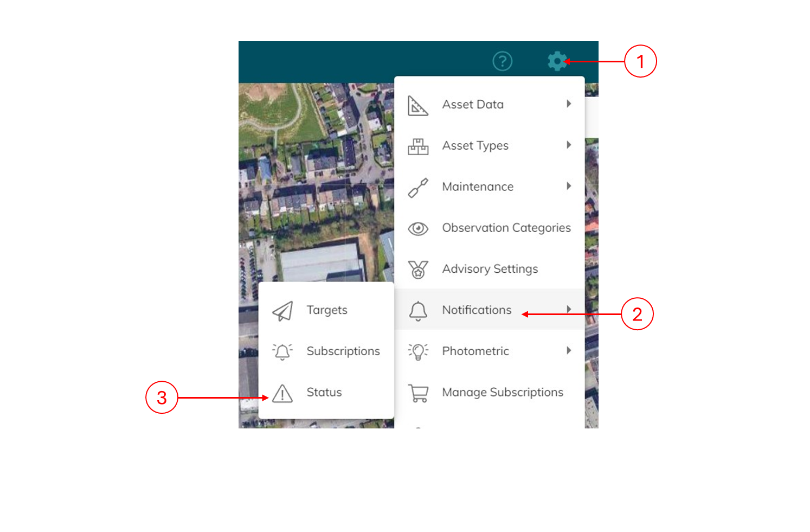Click the help question mark icon
The height and width of the screenshot is (532, 810).
pyautogui.click(x=502, y=61)
